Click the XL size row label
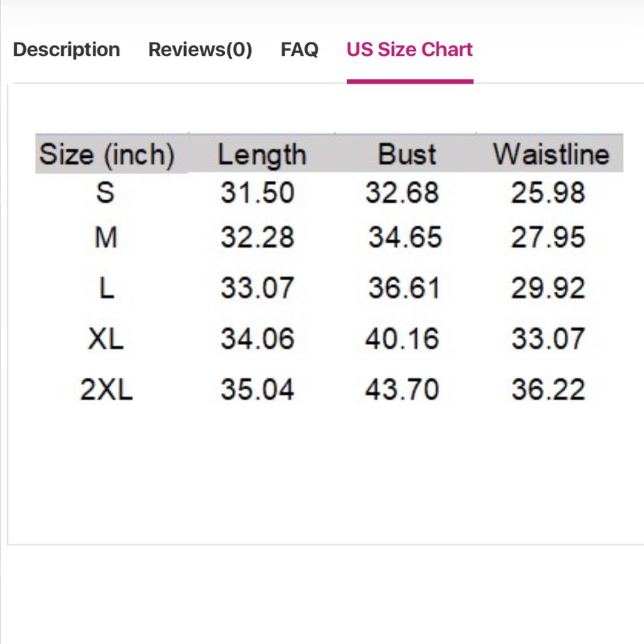 point(106,339)
